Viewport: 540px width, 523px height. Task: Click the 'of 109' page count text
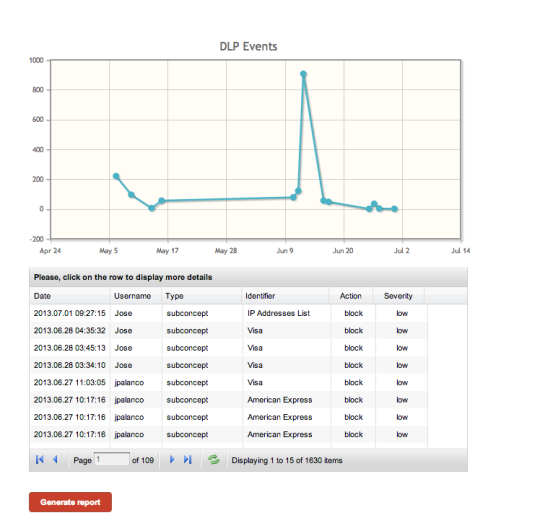coord(143,460)
